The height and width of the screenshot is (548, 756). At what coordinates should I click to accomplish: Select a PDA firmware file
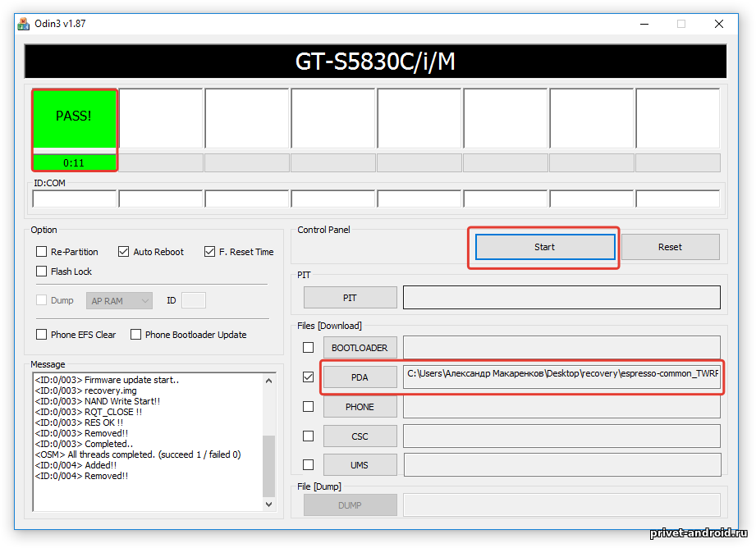[360, 377]
